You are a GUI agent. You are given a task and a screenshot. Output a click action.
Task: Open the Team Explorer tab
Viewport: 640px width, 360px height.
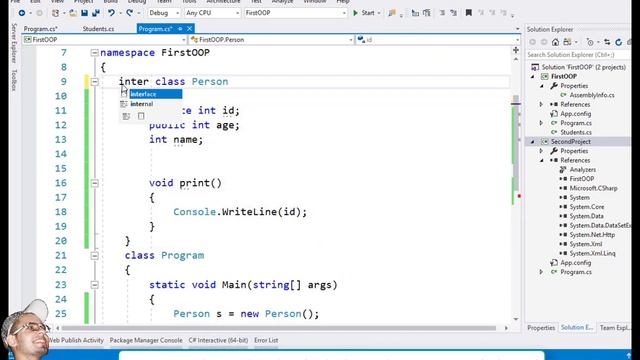point(615,328)
